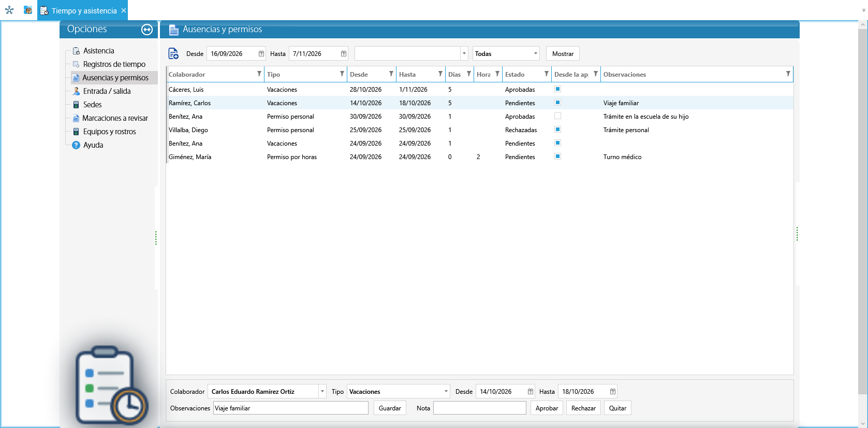Open the Ayuda help item
Screen dimensions: 868x428
tap(93, 145)
